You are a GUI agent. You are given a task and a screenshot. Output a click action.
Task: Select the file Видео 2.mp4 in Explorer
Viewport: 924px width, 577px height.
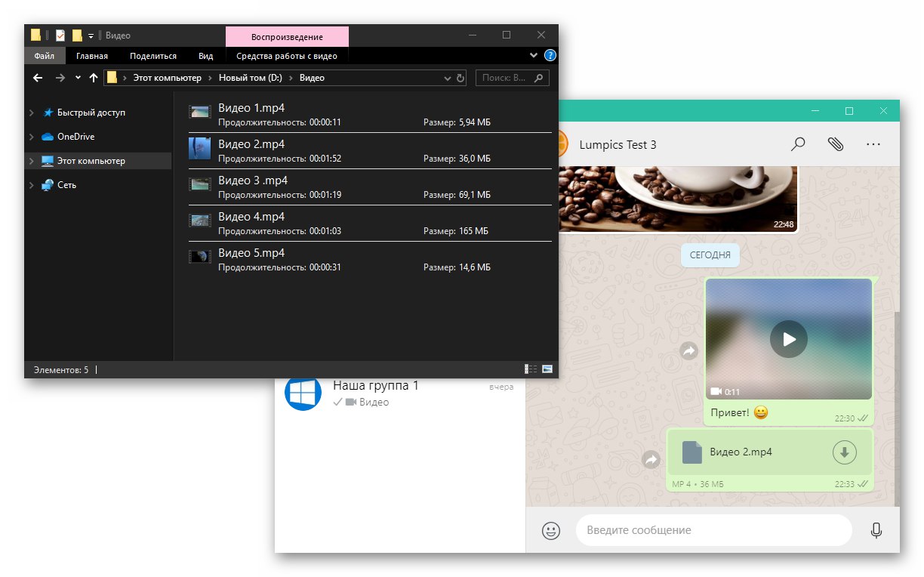(x=370, y=151)
